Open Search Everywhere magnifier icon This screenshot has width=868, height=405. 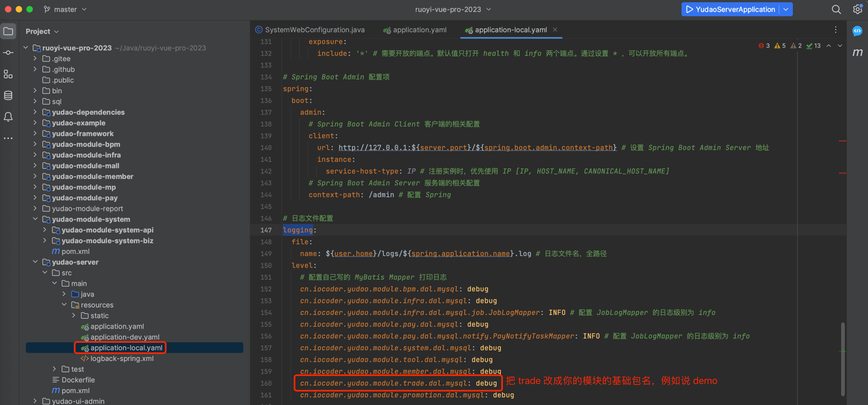pos(836,10)
